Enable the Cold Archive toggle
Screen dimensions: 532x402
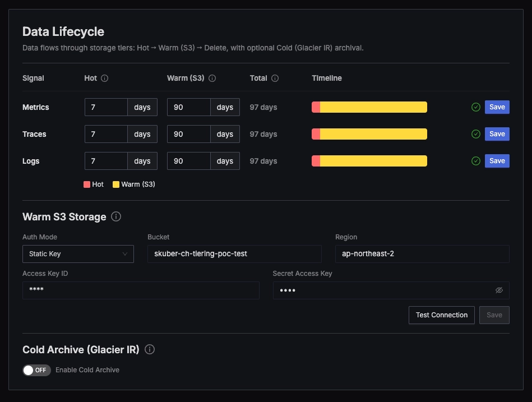(x=36, y=370)
